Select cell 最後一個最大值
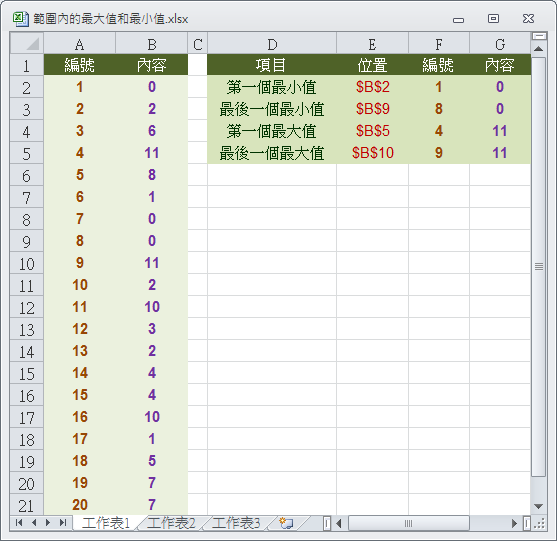557x541 pixels. [272, 153]
